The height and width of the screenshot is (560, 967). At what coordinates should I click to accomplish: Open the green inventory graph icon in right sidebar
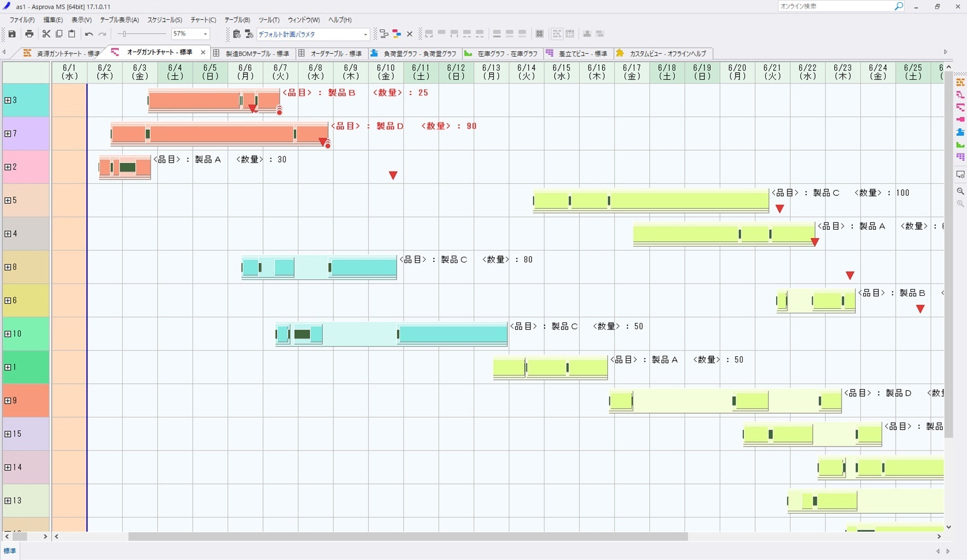tap(960, 145)
